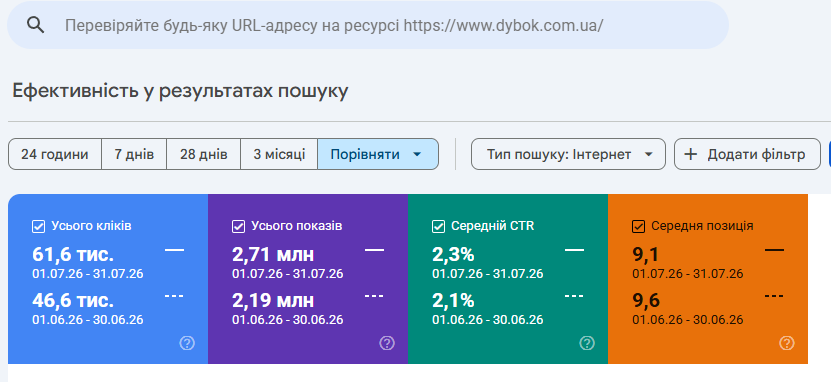
Task: Open help icon on Усього кліків card
Action: pos(187,343)
